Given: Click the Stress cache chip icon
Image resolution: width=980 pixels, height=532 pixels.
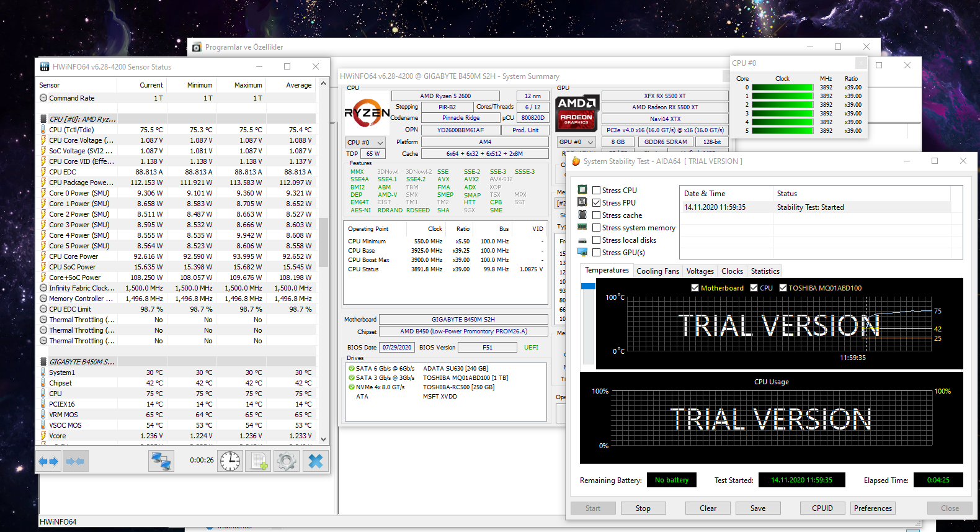Looking at the screenshot, I should tap(582, 214).
